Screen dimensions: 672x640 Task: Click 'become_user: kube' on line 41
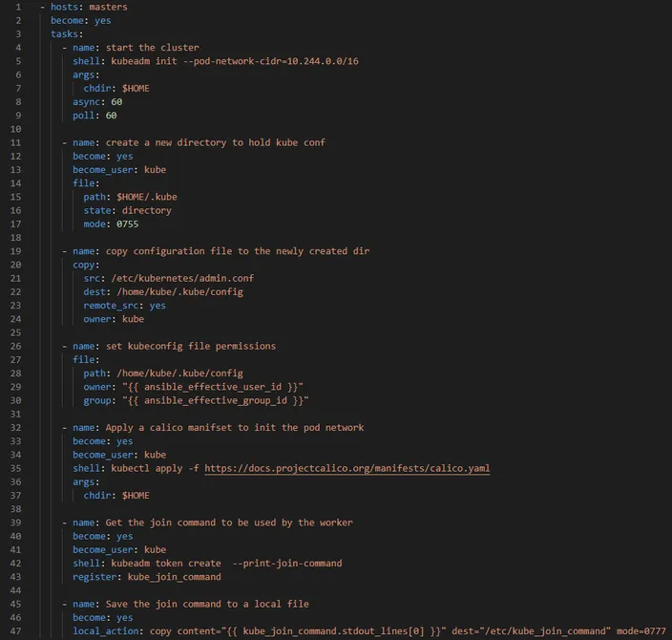(119, 549)
